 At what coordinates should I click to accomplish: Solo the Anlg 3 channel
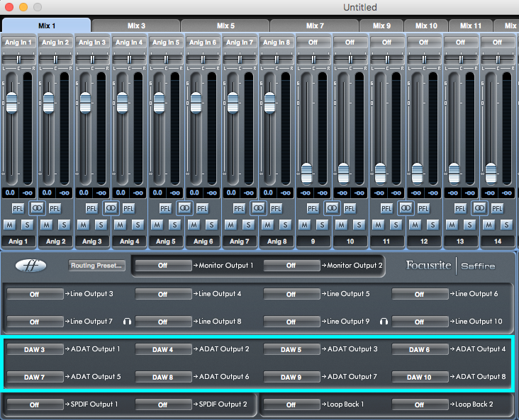[x=101, y=225]
